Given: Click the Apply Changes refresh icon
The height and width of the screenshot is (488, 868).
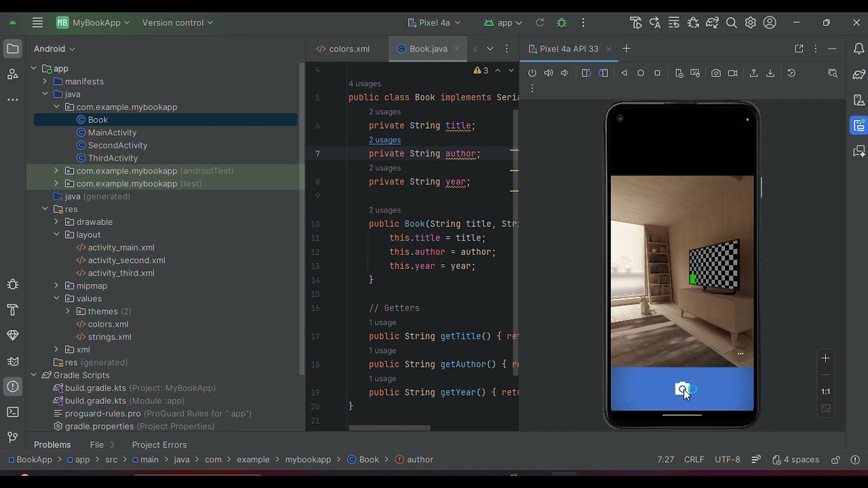Looking at the screenshot, I should [540, 22].
